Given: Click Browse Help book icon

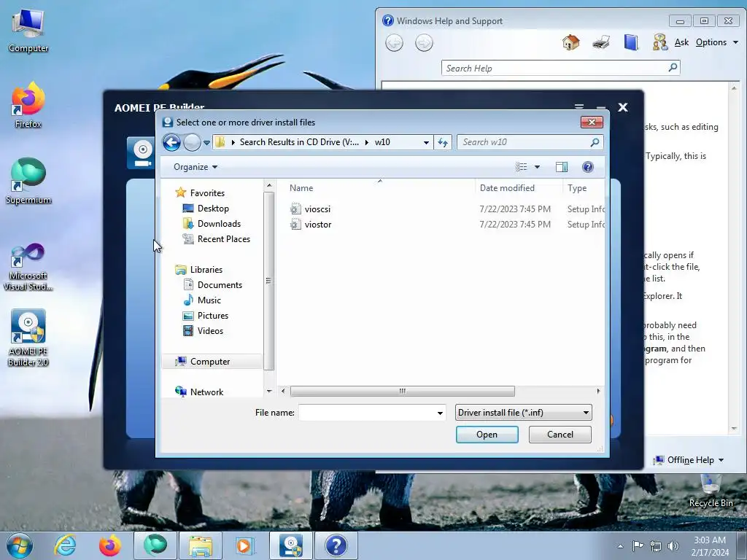Looking at the screenshot, I should 631,42.
